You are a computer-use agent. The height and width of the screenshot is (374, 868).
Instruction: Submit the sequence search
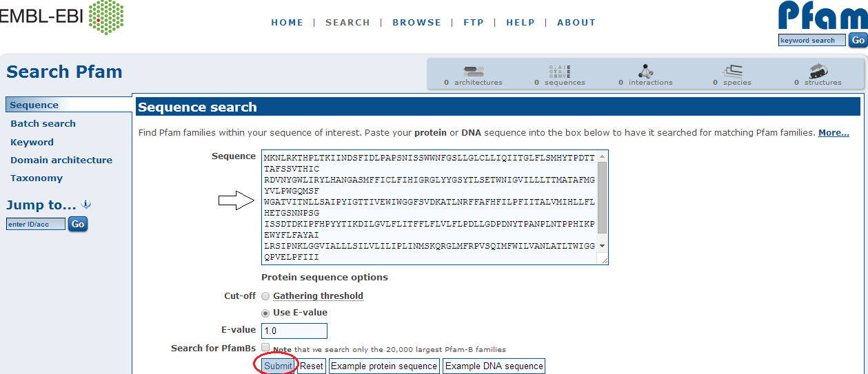[279, 366]
